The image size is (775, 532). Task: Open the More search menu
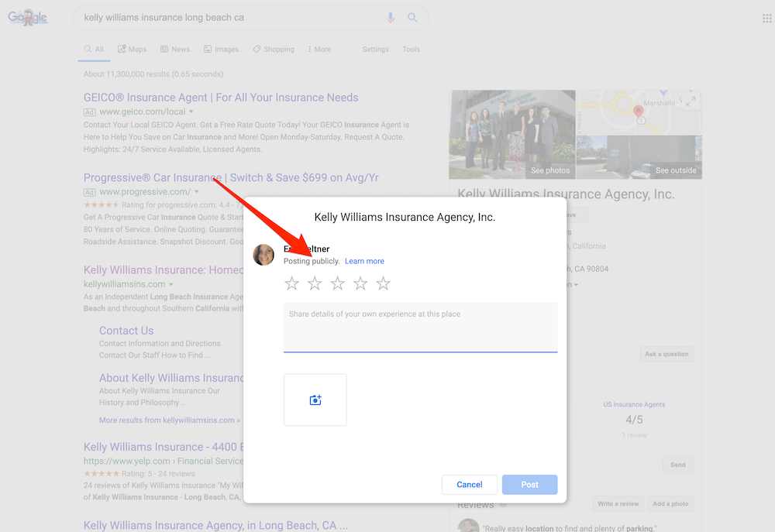point(319,50)
